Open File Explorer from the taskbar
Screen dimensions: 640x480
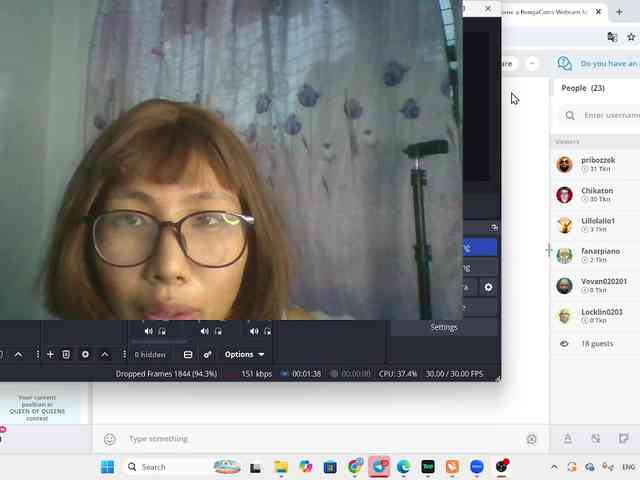pyautogui.click(x=281, y=467)
